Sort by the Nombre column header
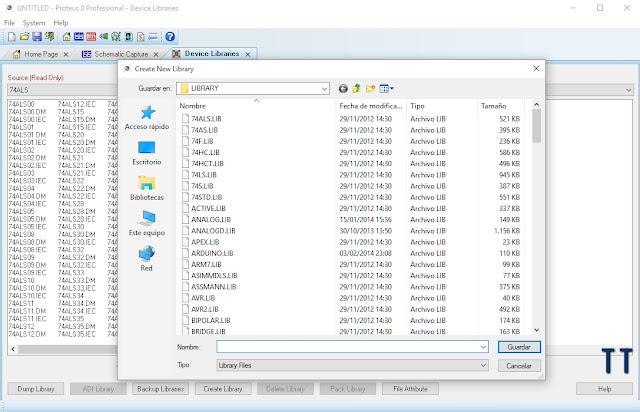This screenshot has width=640, height=412. click(x=256, y=106)
